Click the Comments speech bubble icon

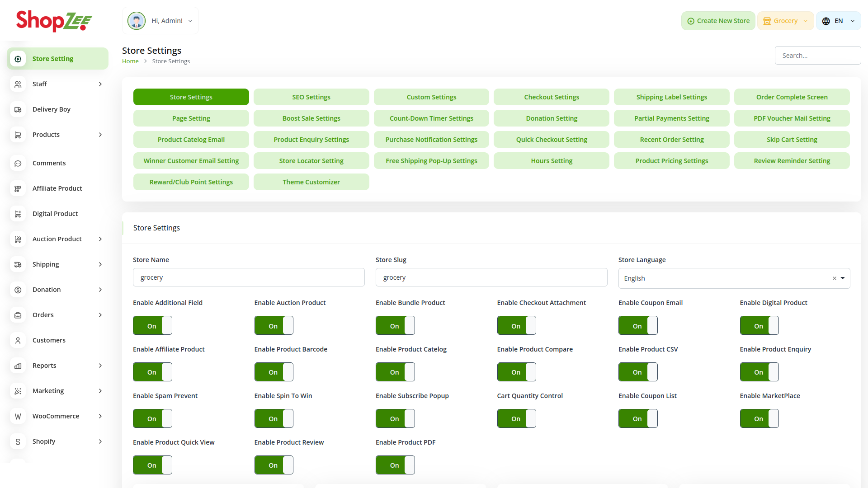(x=18, y=163)
